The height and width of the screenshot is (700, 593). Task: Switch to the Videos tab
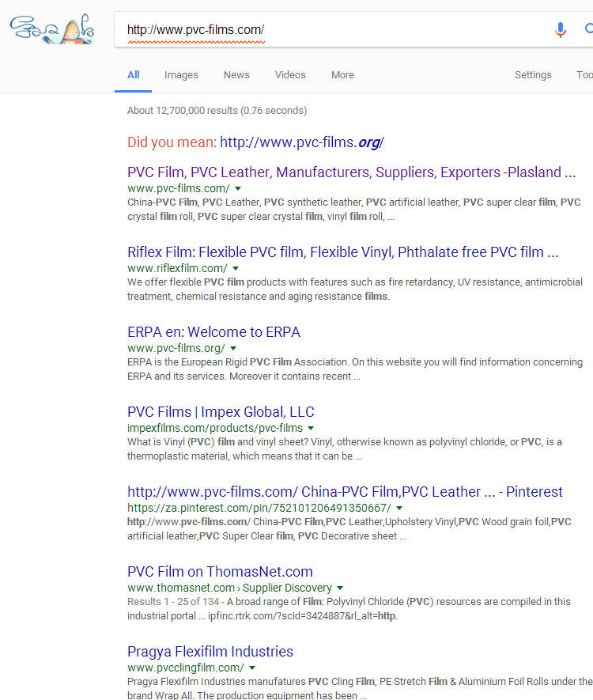point(290,75)
